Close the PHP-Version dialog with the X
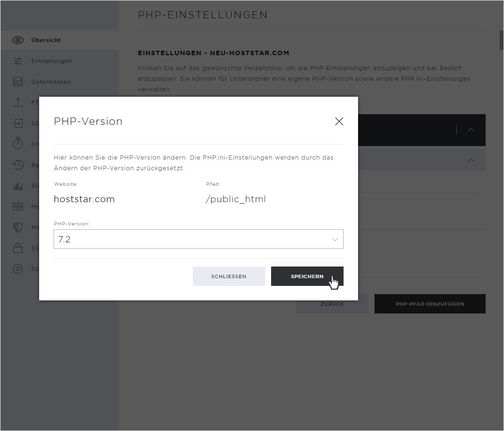The image size is (504, 431). pyautogui.click(x=339, y=121)
